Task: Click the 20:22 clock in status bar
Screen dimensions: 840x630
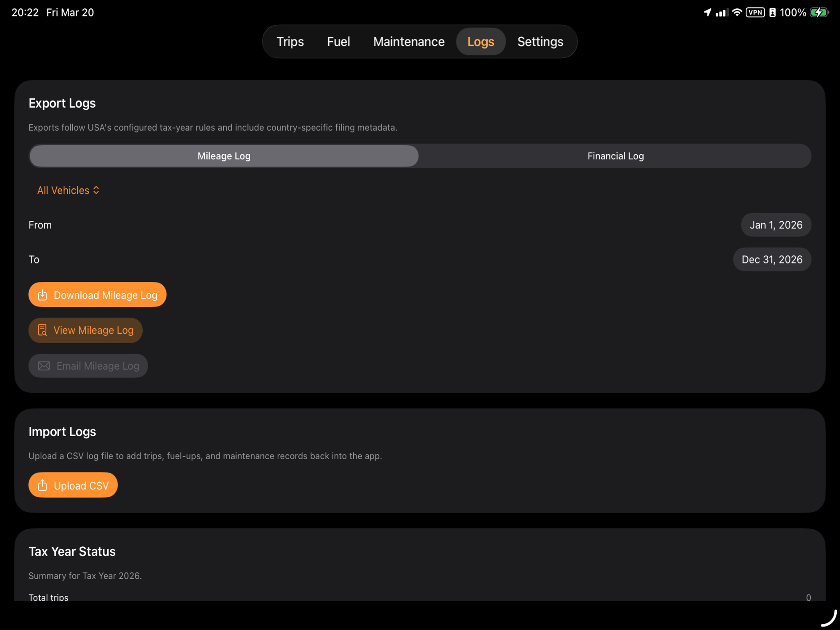Action: click(x=25, y=13)
